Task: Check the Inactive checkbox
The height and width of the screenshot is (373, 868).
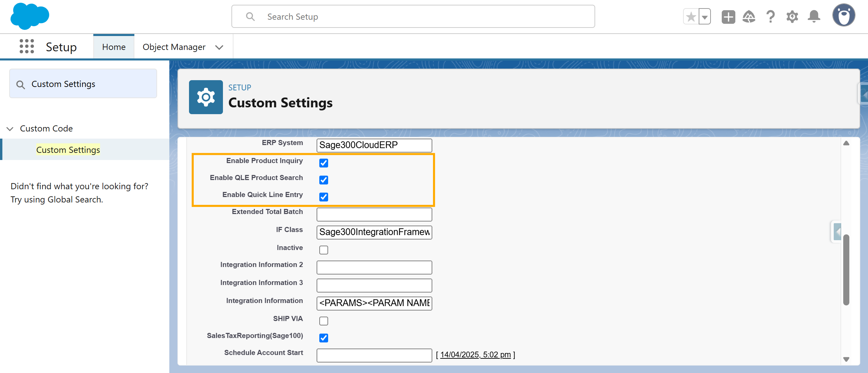Action: [324, 250]
